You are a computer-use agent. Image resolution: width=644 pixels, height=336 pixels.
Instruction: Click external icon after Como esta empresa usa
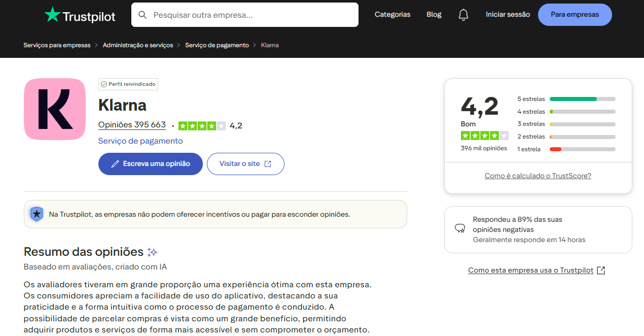coord(601,271)
